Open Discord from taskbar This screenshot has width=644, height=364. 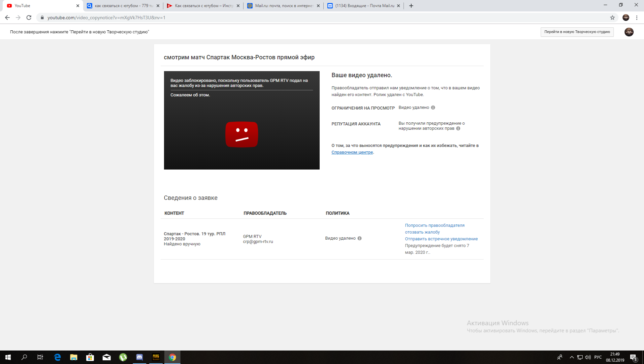coord(139,357)
